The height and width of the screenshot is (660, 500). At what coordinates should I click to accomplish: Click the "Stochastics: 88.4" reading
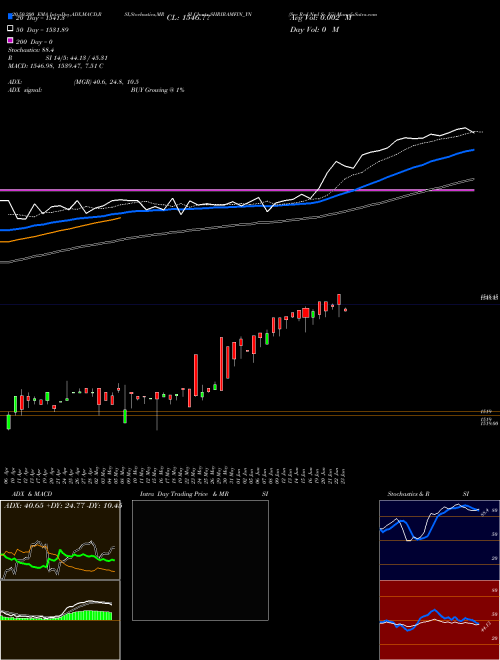click(30, 50)
